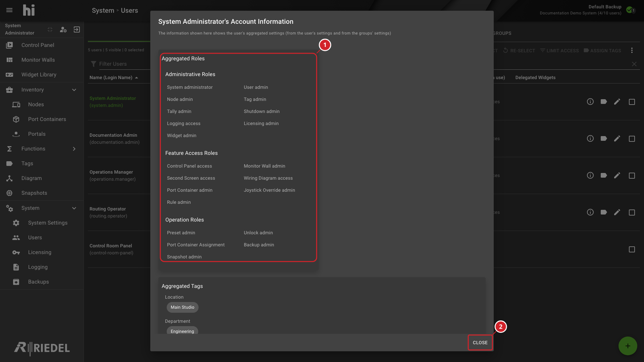Image resolution: width=644 pixels, height=362 pixels.
Task: Open System Settings in the sidebar
Action: click(42, 223)
